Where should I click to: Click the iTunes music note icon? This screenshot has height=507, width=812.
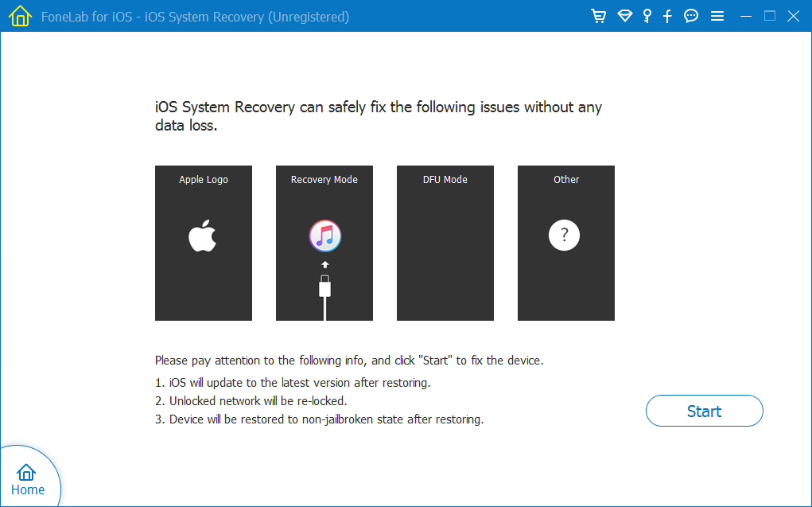[324, 235]
